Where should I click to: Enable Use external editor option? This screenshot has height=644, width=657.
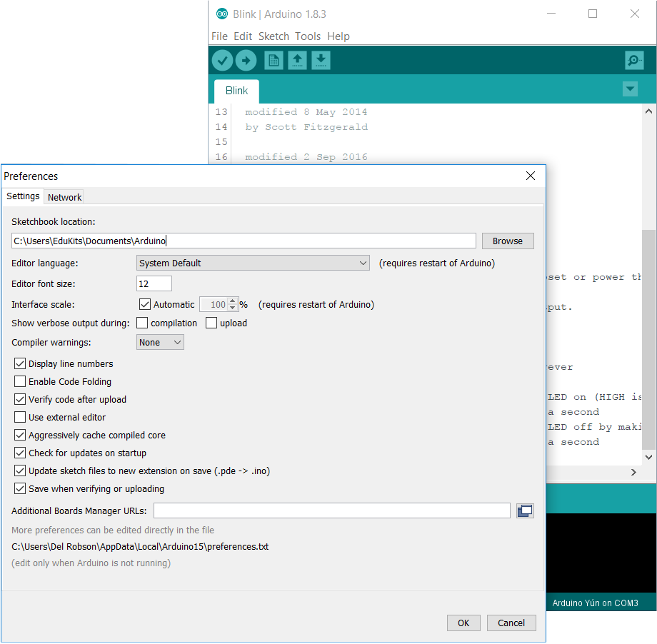pos(20,418)
